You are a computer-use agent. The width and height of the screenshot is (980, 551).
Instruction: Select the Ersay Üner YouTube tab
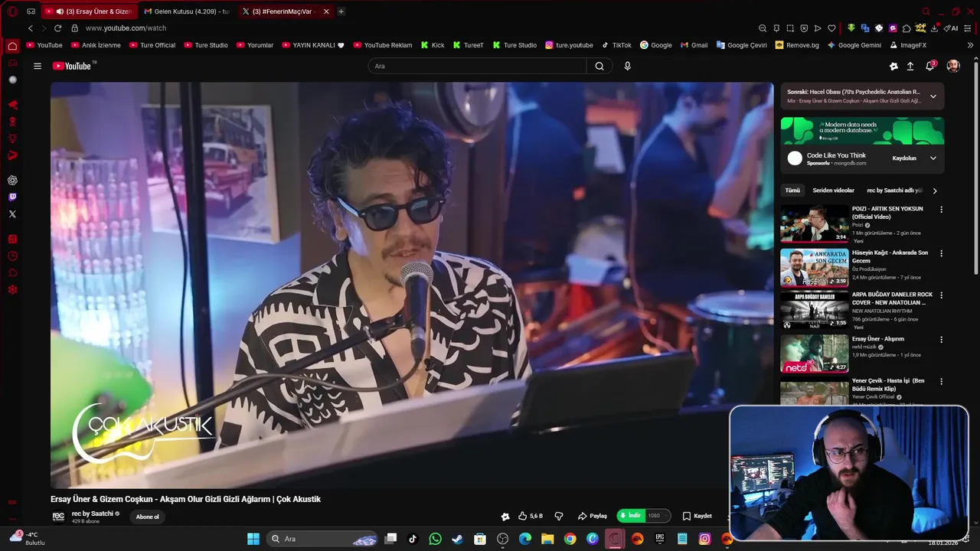pos(88,11)
